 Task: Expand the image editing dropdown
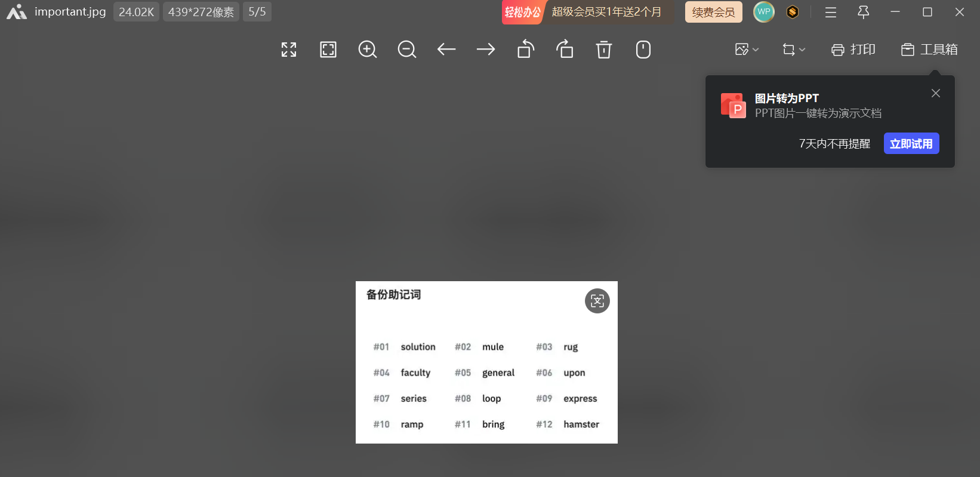[747, 50]
